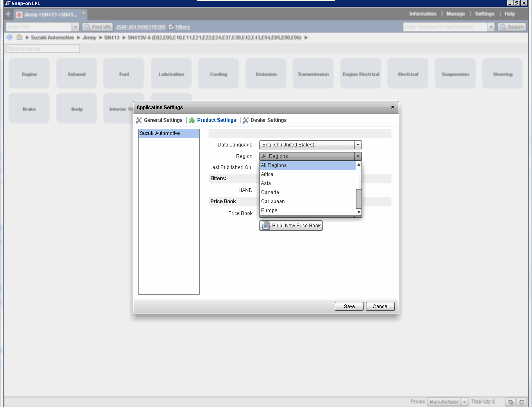Click the back arrow icon

[9, 37]
